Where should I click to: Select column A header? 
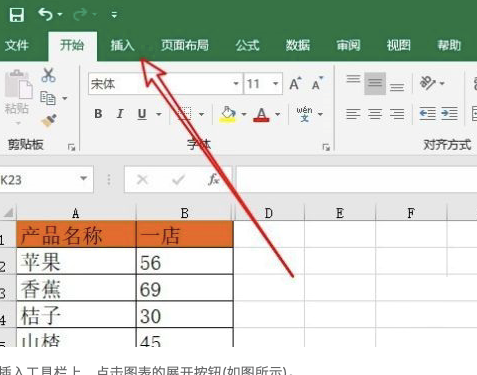76,213
